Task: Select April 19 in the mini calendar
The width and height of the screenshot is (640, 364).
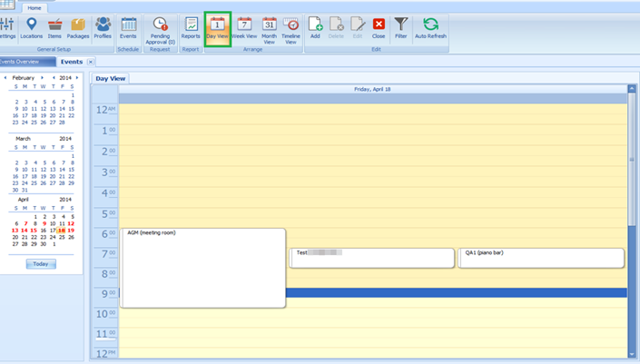Action: [71, 231]
